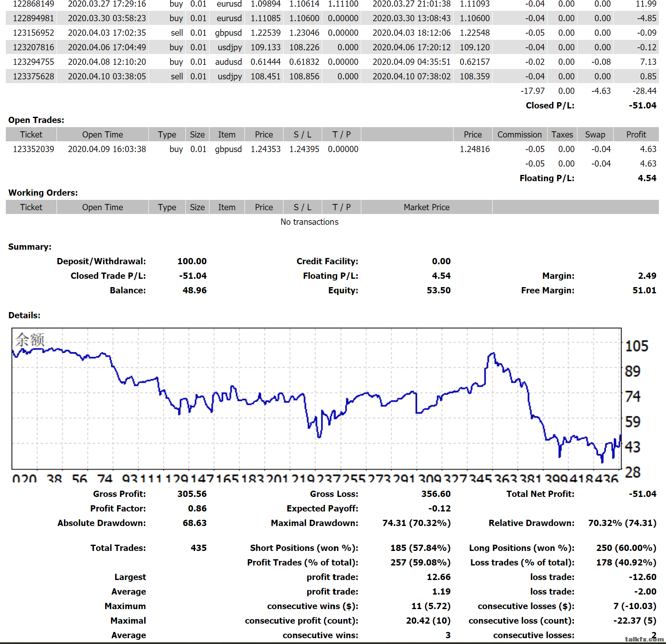Click the Expected Payoff value -0.12

(x=439, y=509)
